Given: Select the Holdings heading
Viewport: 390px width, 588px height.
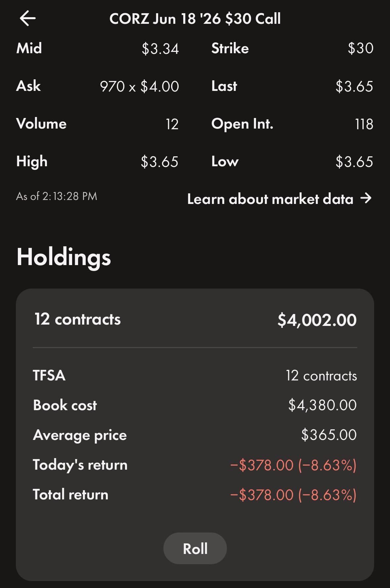Looking at the screenshot, I should [x=64, y=257].
